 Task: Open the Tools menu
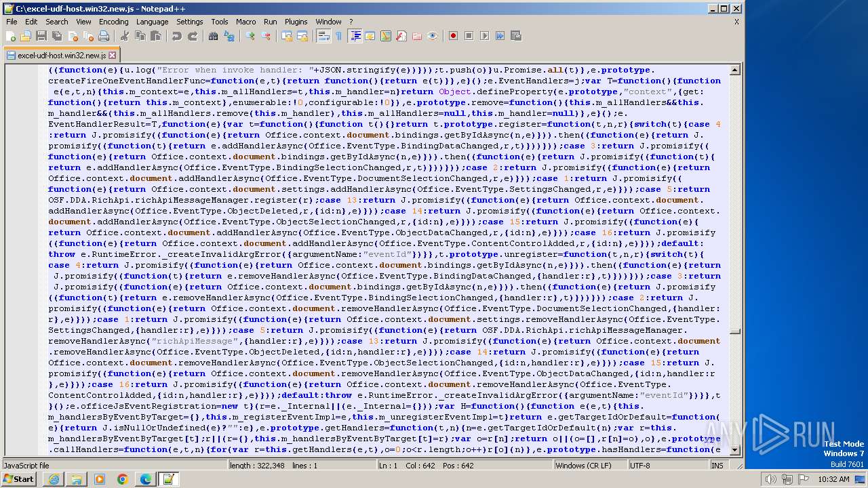pyautogui.click(x=220, y=22)
